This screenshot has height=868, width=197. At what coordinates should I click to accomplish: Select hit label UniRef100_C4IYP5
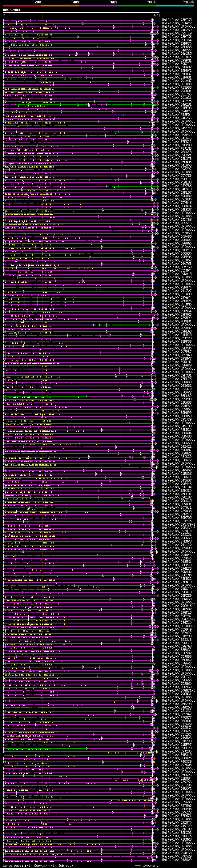[177, 101]
